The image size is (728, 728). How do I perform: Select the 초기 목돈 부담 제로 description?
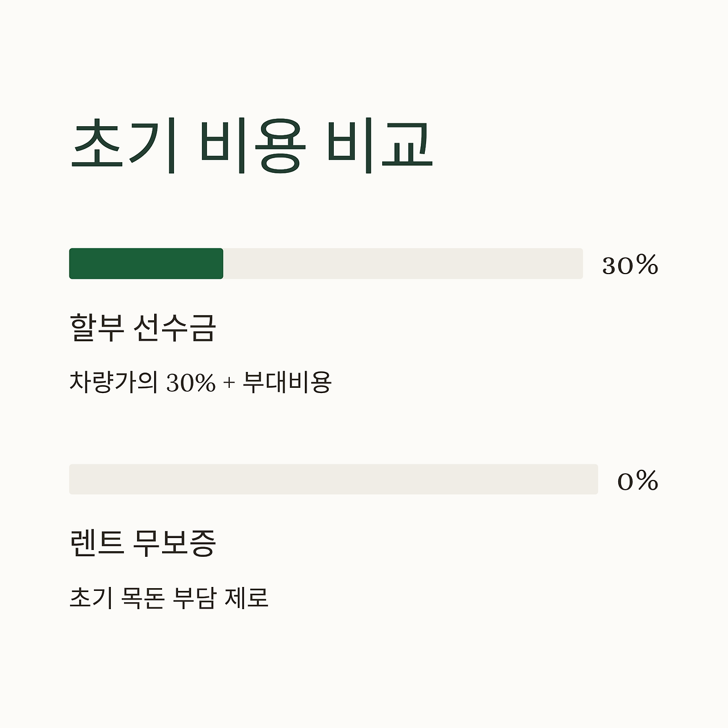[169, 598]
